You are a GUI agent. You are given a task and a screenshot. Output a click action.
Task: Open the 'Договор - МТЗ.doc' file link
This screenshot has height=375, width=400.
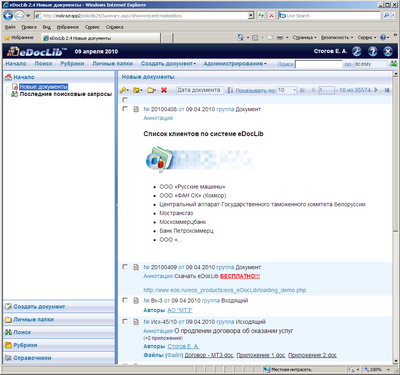click(x=209, y=355)
